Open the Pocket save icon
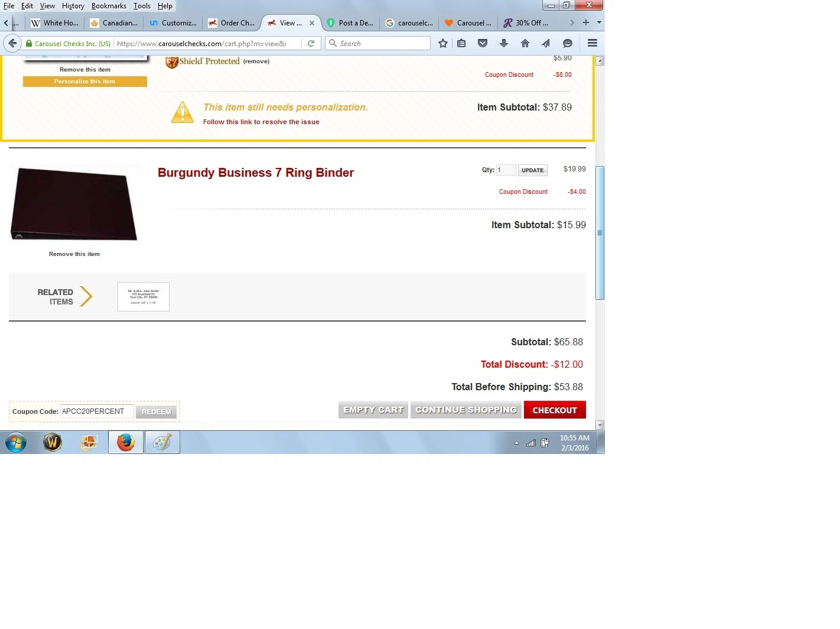This screenshot has width=840, height=629. pyautogui.click(x=483, y=43)
